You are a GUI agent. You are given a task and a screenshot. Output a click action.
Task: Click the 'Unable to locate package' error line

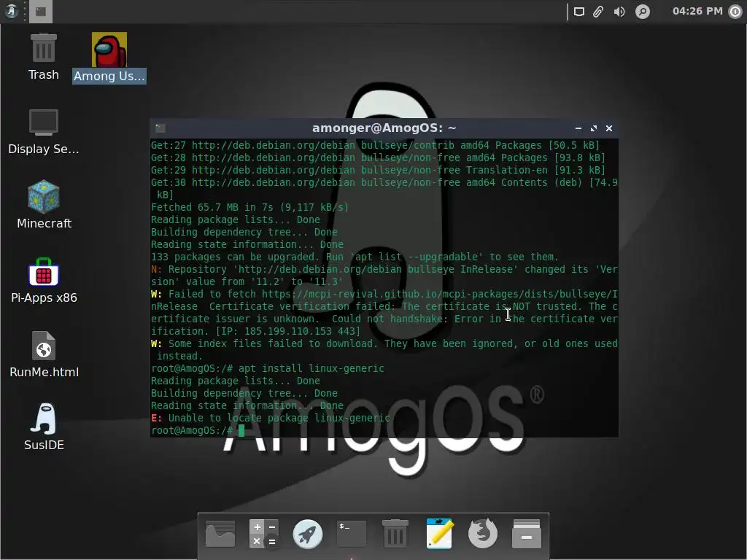[271, 418]
